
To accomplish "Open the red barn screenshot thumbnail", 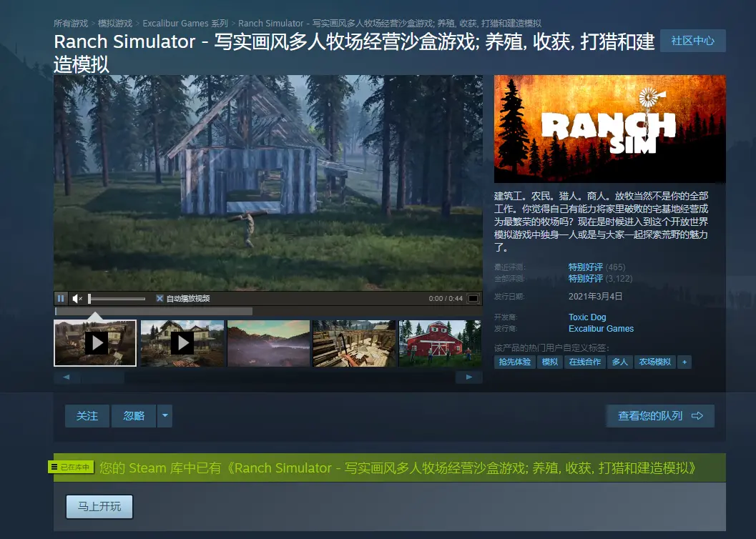I will coord(440,343).
